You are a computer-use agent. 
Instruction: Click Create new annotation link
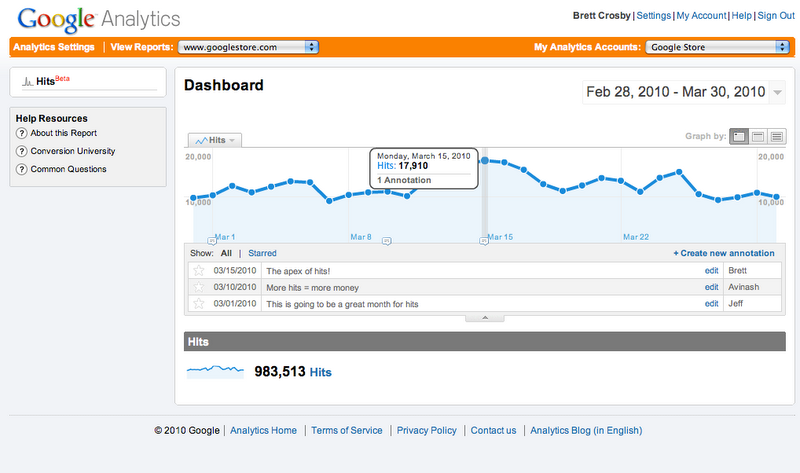(724, 254)
